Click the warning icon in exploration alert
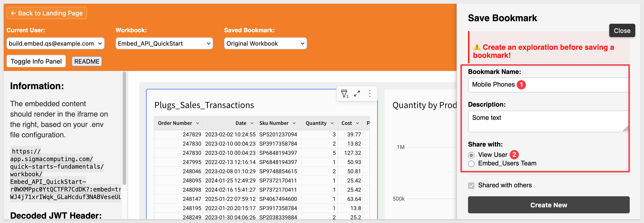 coord(477,47)
